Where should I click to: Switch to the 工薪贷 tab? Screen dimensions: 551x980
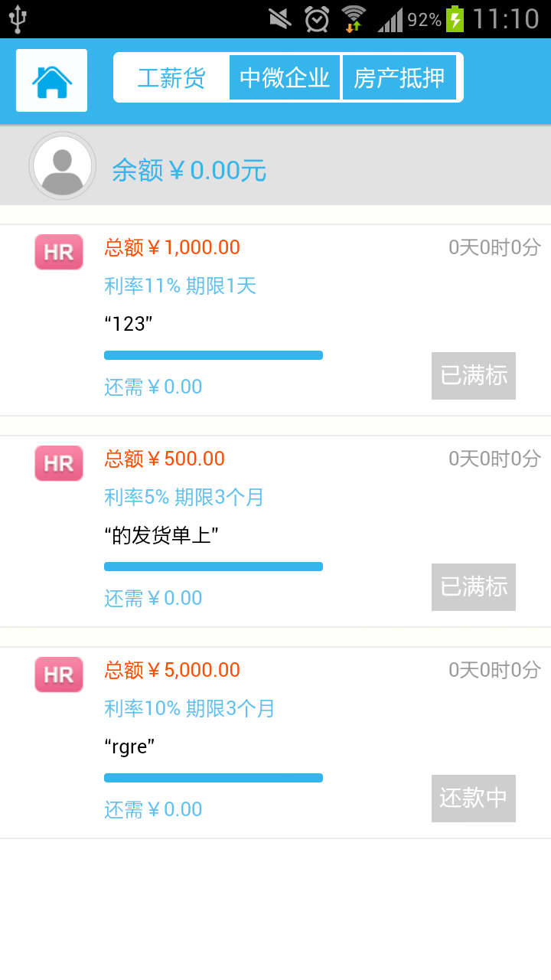click(x=171, y=77)
